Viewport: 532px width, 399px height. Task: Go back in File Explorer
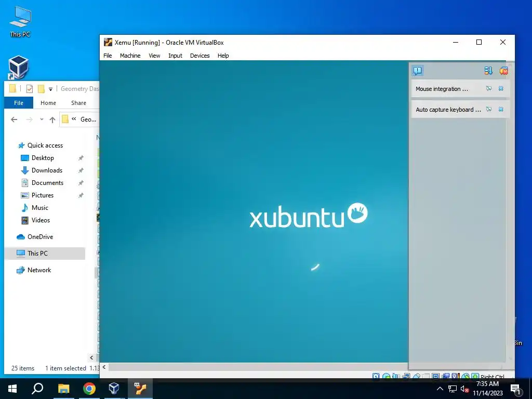(x=14, y=119)
